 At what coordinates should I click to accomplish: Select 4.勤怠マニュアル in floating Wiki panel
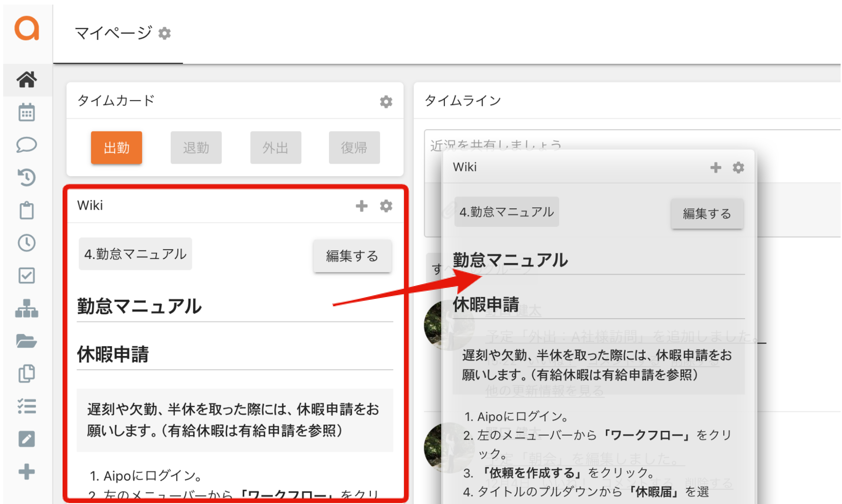(x=507, y=212)
